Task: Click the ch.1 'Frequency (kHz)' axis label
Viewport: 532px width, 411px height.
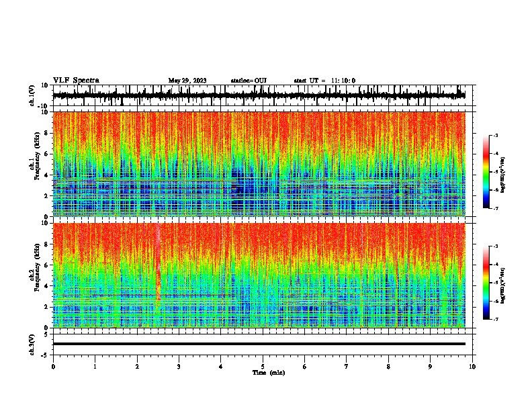Action: 37,156
